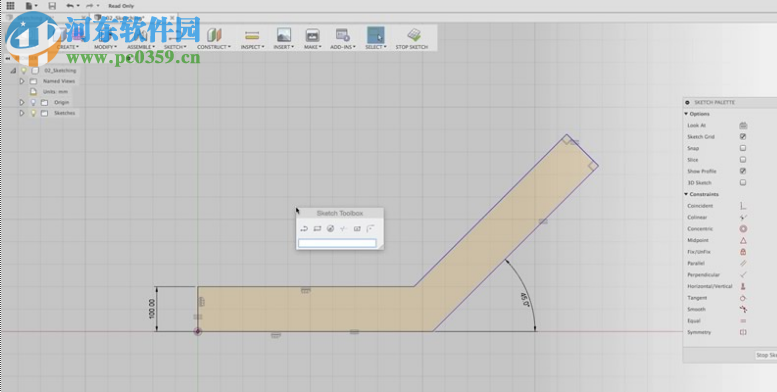The image size is (777, 392).
Task: Select the 100.00 dimension value
Action: 152,309
